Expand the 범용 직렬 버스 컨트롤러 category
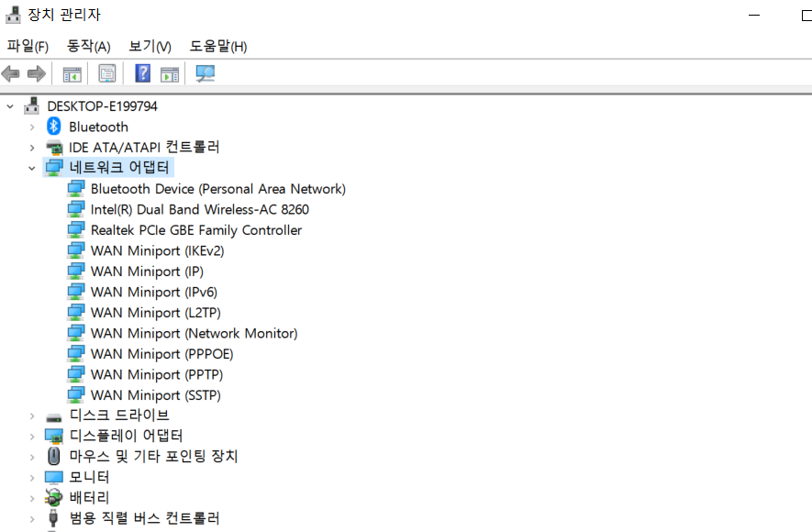The height and width of the screenshot is (532, 812). [32, 519]
